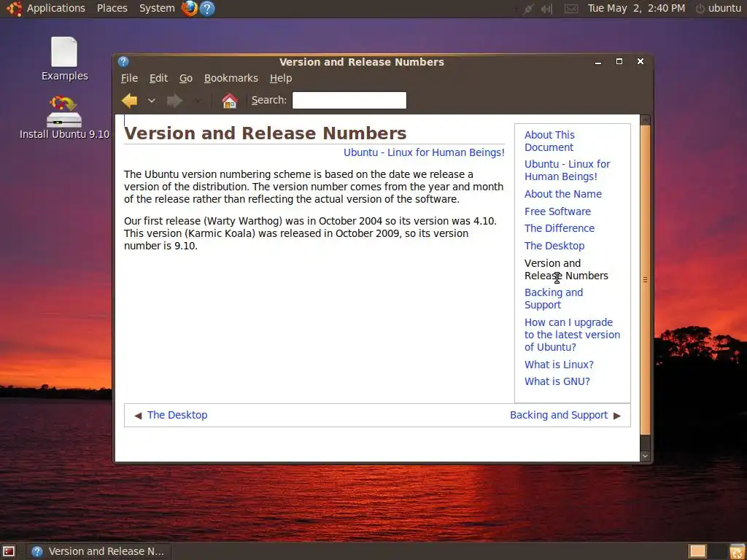Screen dimensions: 747x560
Task: Open the About the Name link
Action: [563, 194]
